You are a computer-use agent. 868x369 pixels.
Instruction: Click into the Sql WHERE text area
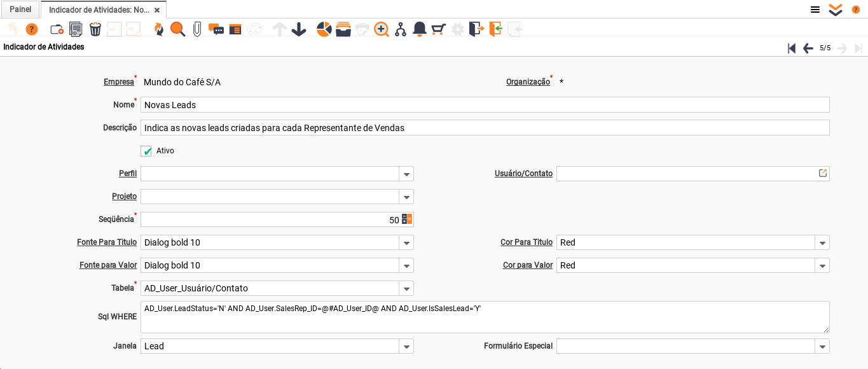coord(485,317)
